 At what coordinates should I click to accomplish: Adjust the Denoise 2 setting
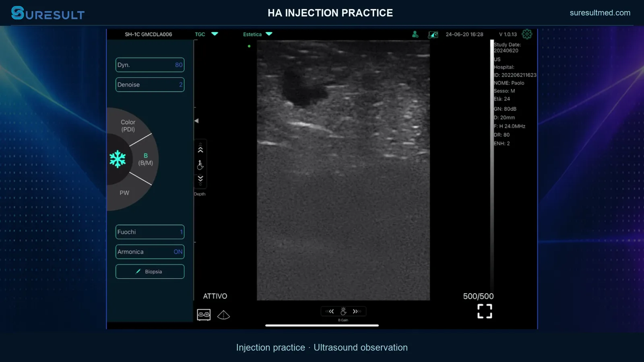pos(150,85)
